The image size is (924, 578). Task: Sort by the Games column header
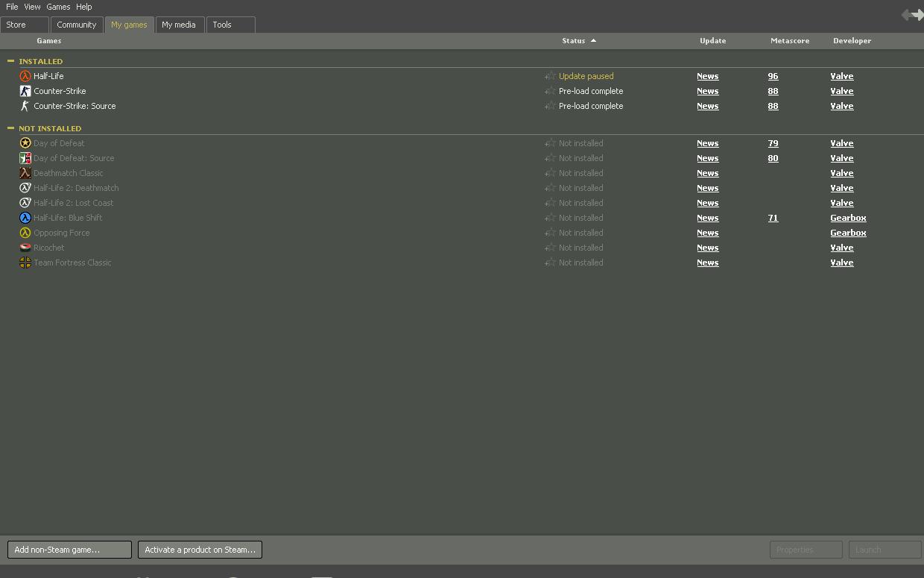(x=49, y=41)
